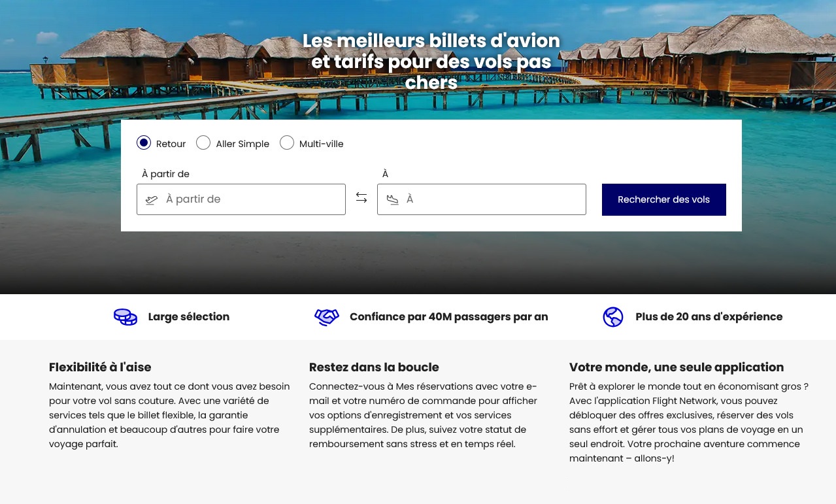Click the Confiance par 40M passagers par an text
Screen dimensions: 836x504
pos(449,317)
